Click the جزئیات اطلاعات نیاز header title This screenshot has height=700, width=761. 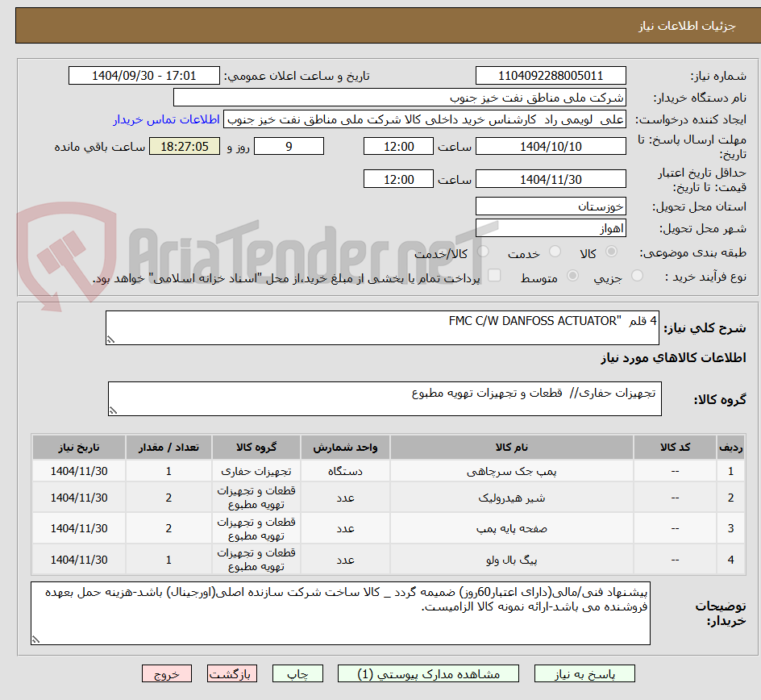click(x=687, y=26)
